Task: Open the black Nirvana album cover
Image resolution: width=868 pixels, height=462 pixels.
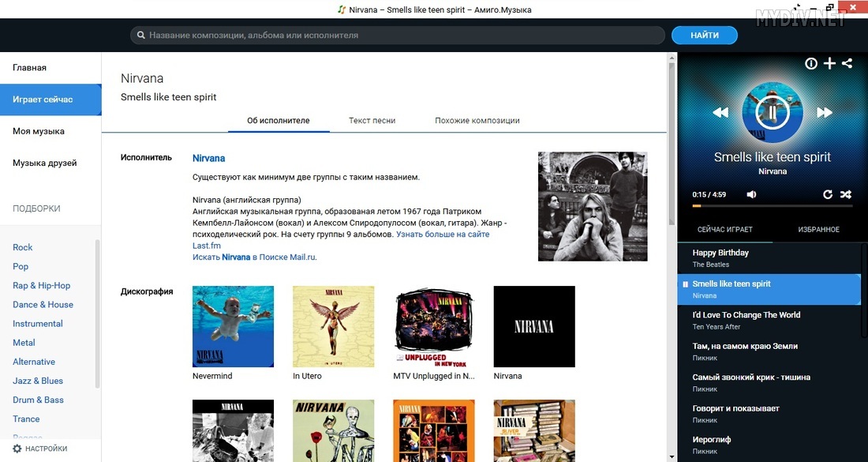Action: pos(534,326)
